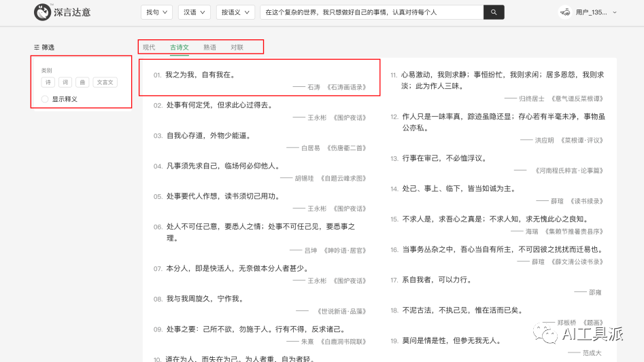
Task: Switch to the 古诗文 tab
Action: pos(180,48)
